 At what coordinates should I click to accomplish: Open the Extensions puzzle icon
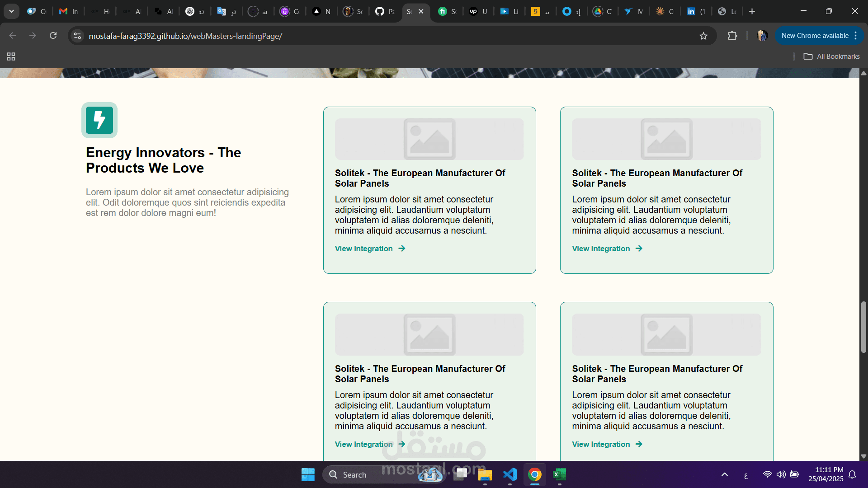coord(732,36)
